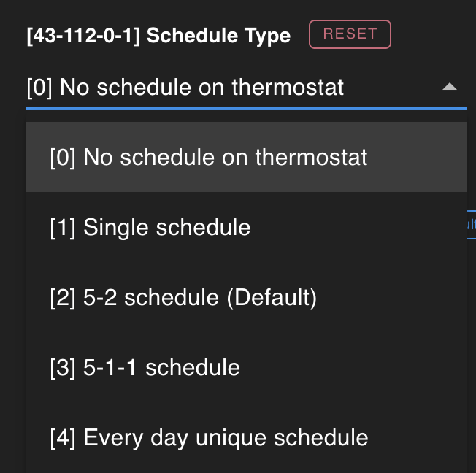This screenshot has height=473, width=476.
Task: Choose "[2] 5-2 schedule (Default)" option
Action: point(183,298)
